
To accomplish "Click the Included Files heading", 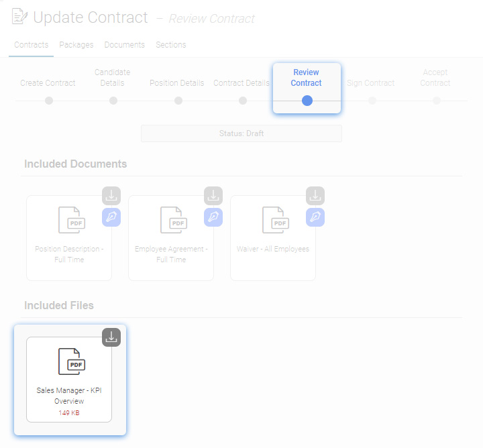I will click(59, 305).
